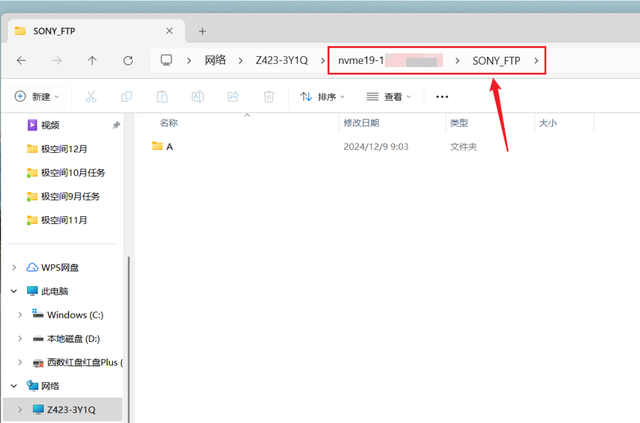
Task: Refresh the current folder view
Action: pyautogui.click(x=128, y=61)
